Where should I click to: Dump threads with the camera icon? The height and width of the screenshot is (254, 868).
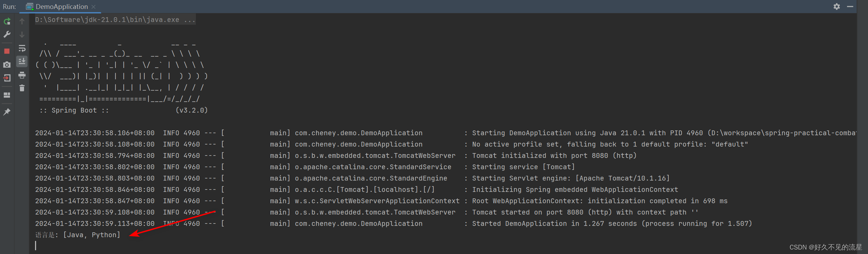coord(7,65)
